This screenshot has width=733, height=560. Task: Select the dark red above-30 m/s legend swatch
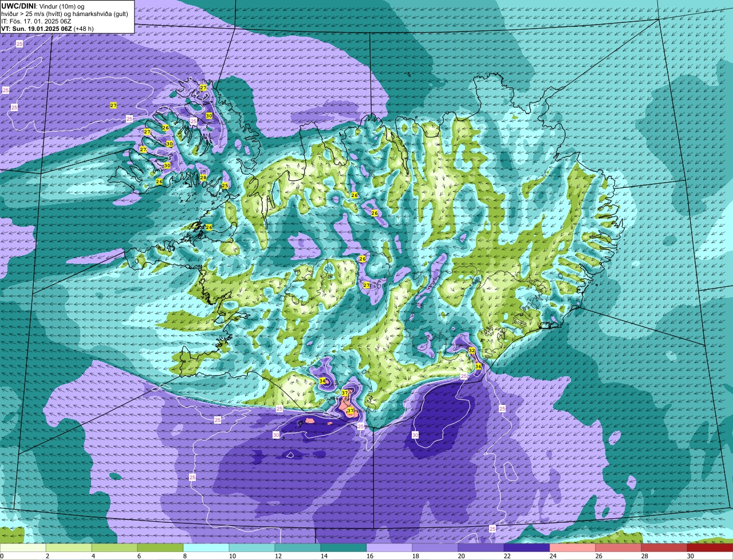pyautogui.click(x=710, y=547)
